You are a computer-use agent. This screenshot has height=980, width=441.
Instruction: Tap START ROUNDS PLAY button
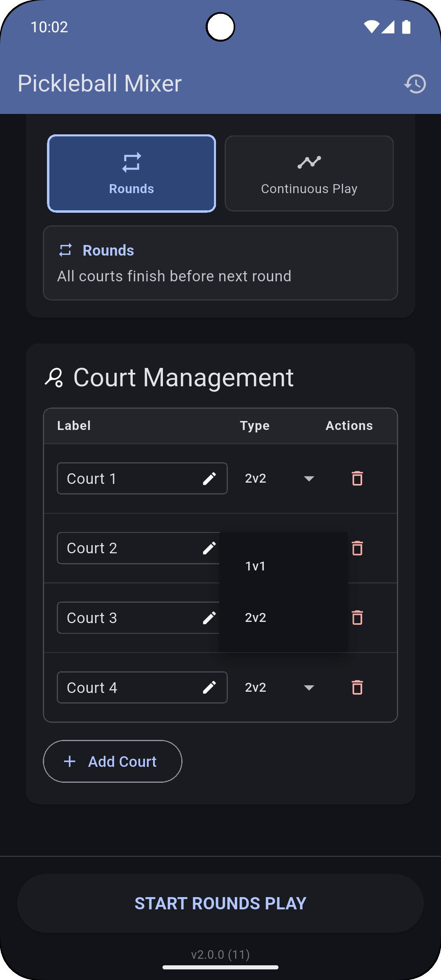click(x=220, y=903)
